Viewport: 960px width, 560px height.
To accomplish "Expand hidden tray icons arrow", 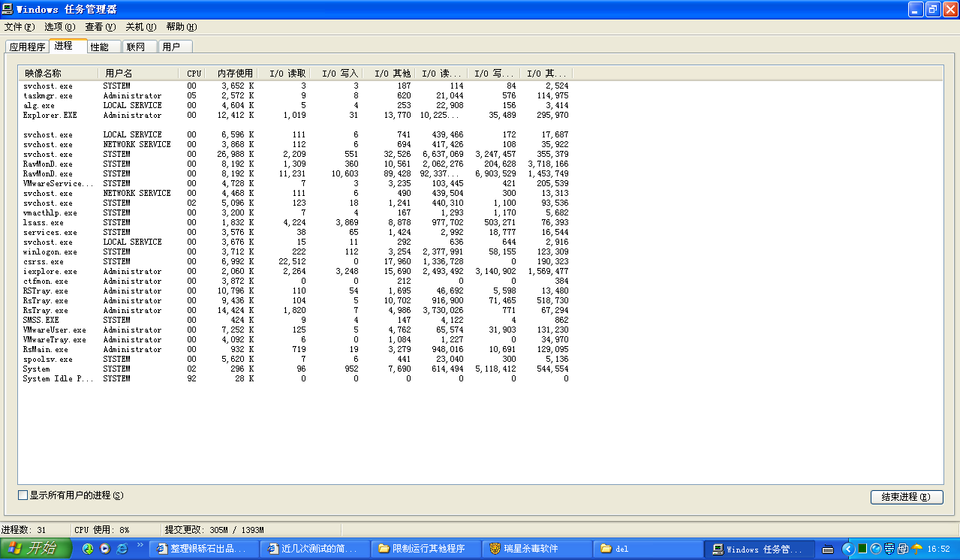I will (x=848, y=549).
